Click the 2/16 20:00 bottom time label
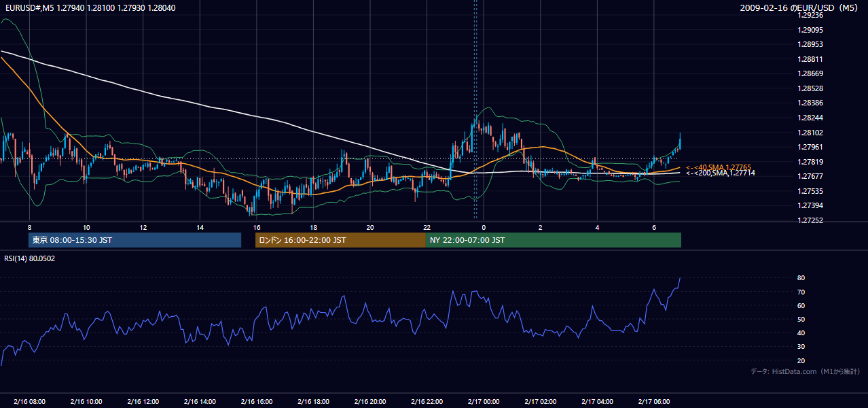Viewport: 868px width, 408px height. coord(370,401)
